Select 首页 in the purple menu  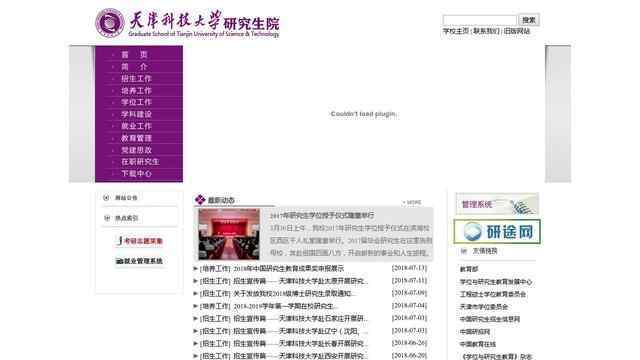tap(134, 55)
